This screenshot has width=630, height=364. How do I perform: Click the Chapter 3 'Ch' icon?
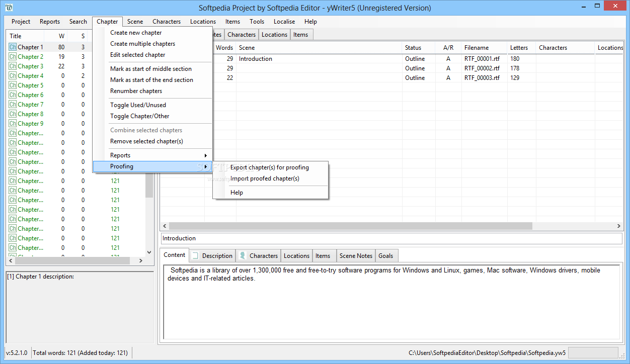(x=13, y=66)
